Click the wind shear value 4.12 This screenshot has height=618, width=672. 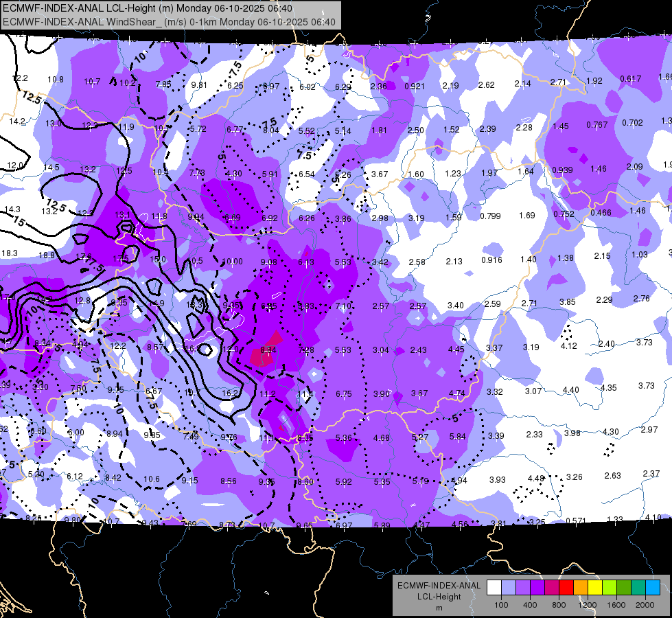pos(569,346)
